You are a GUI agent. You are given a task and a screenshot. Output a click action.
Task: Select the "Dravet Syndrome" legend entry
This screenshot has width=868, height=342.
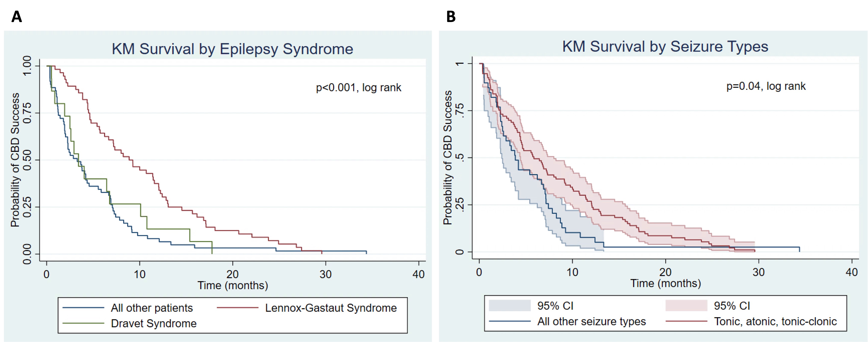coord(154,323)
